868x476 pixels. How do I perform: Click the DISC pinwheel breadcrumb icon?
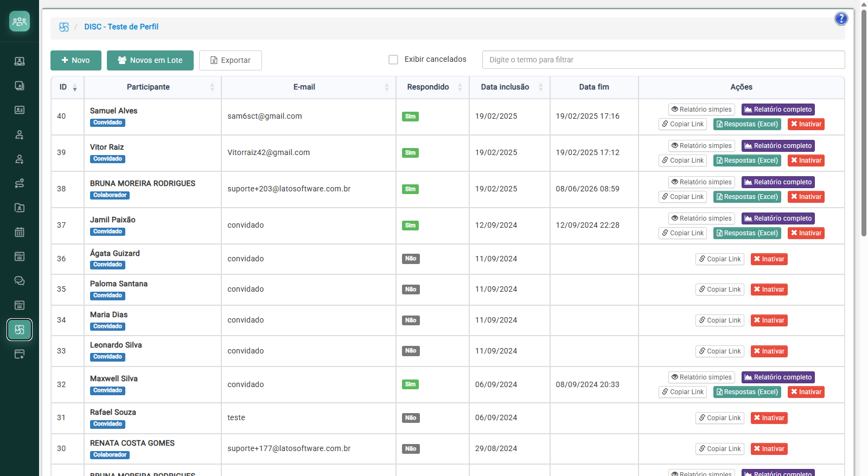click(x=64, y=27)
